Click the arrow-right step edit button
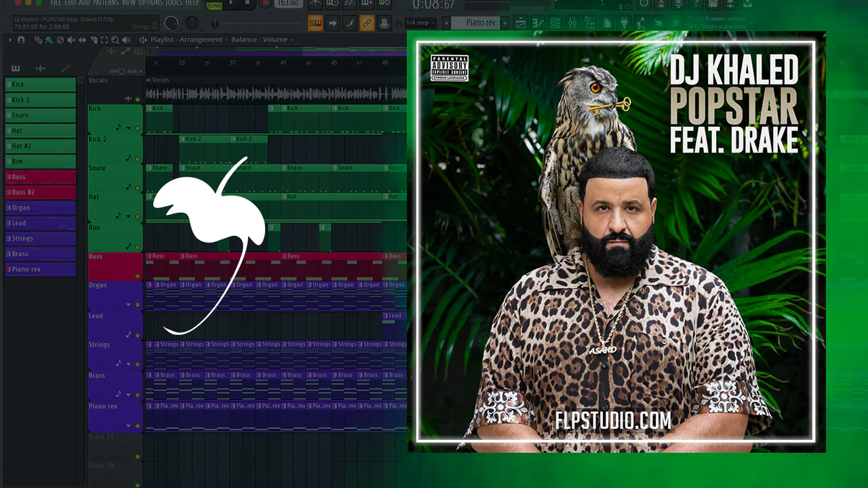Image resolution: width=868 pixels, height=488 pixels. [333, 23]
